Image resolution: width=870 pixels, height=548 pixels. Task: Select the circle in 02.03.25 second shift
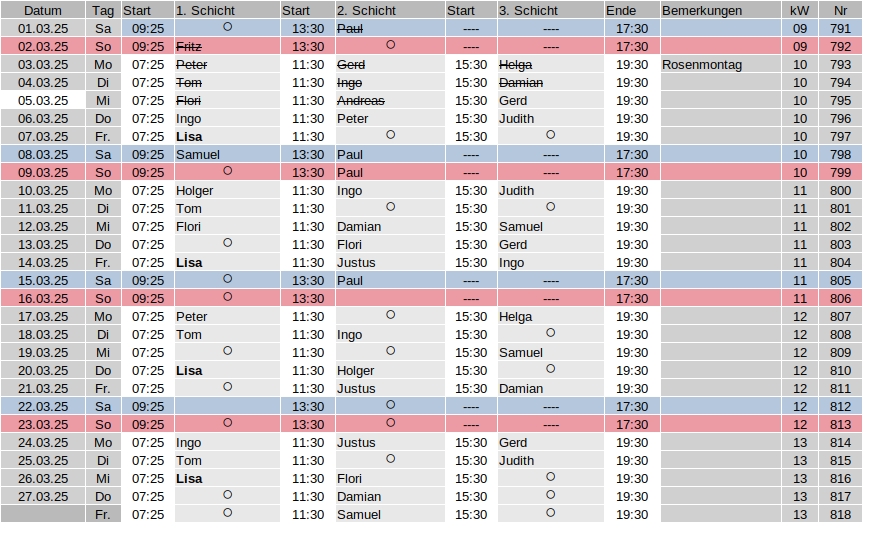tap(391, 44)
